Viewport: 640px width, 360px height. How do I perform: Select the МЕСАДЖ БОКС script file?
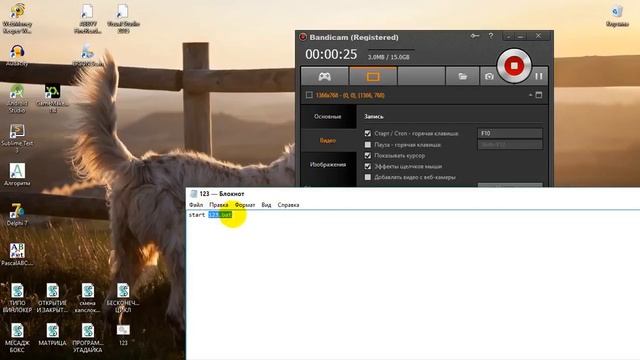(17, 338)
